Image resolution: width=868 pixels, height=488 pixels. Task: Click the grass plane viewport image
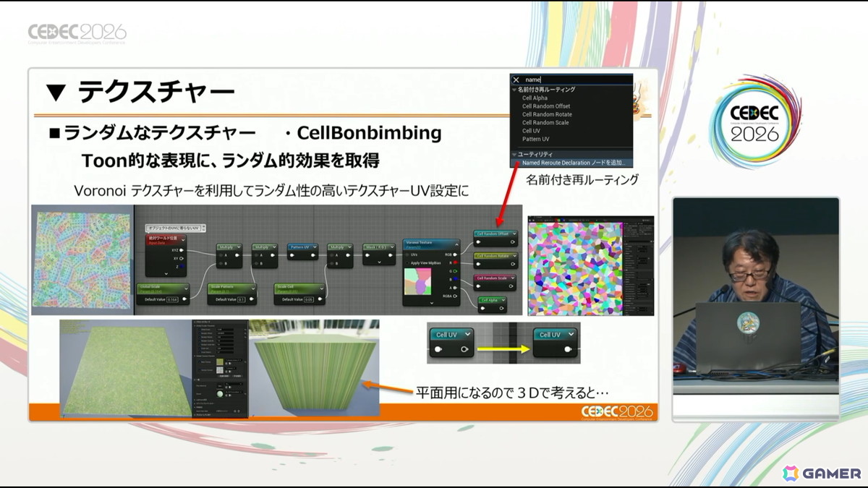point(126,368)
